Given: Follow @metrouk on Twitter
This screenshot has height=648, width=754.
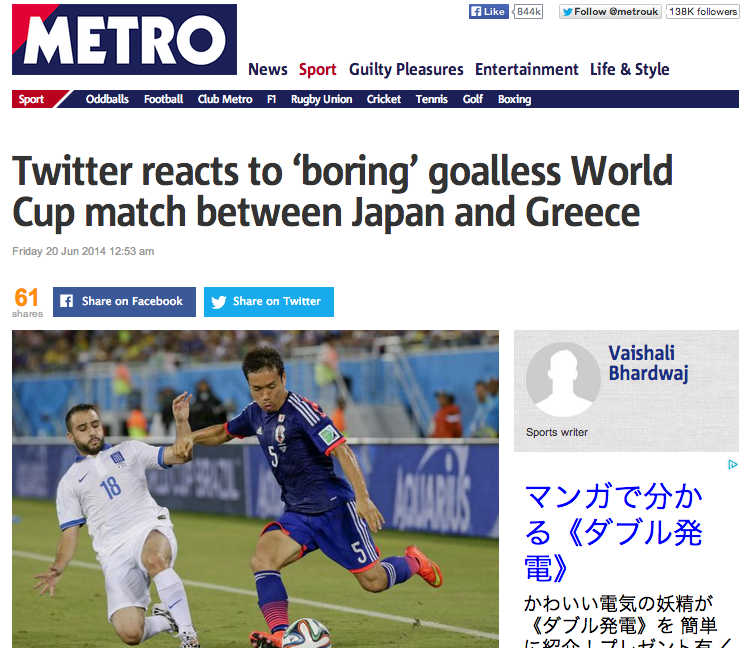Looking at the screenshot, I should tap(610, 12).
